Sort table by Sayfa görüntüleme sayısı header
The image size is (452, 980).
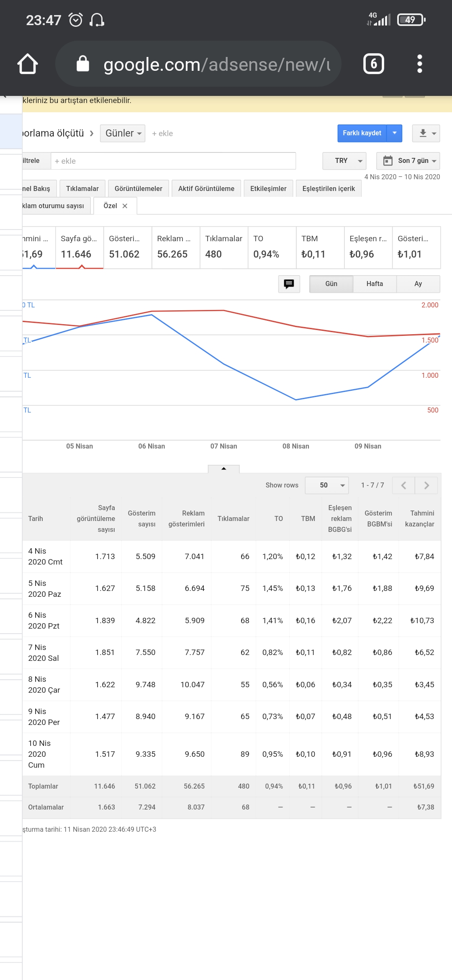[x=96, y=519]
